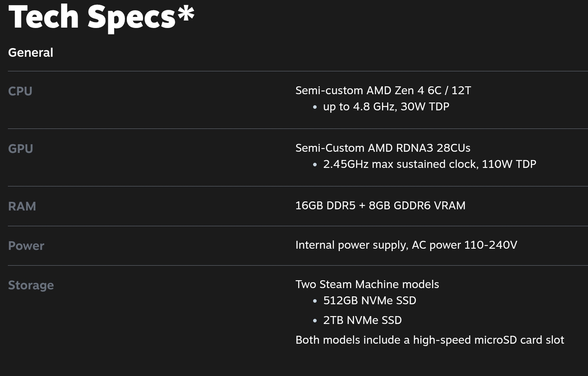
Task: Click the Semi-Custom AMD RDNA3 28CUs text
Action: [x=383, y=148]
